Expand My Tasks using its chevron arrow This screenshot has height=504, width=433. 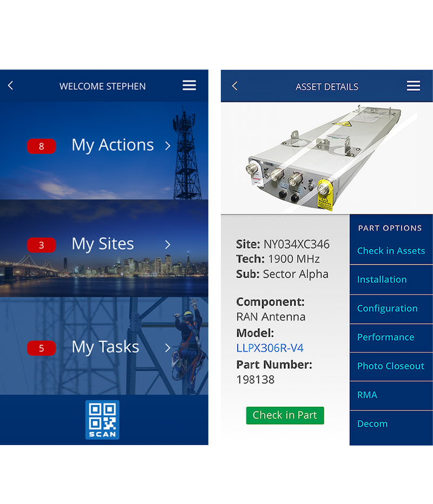pos(168,348)
